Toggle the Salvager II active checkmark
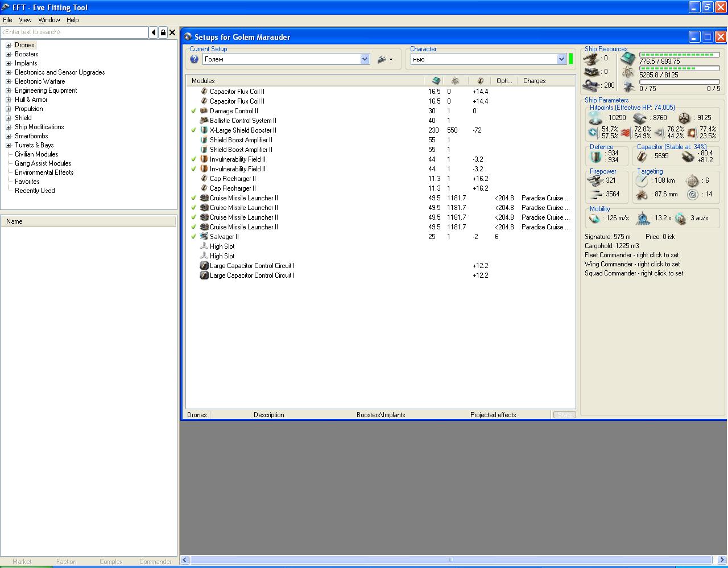This screenshot has width=728, height=568. tap(194, 237)
